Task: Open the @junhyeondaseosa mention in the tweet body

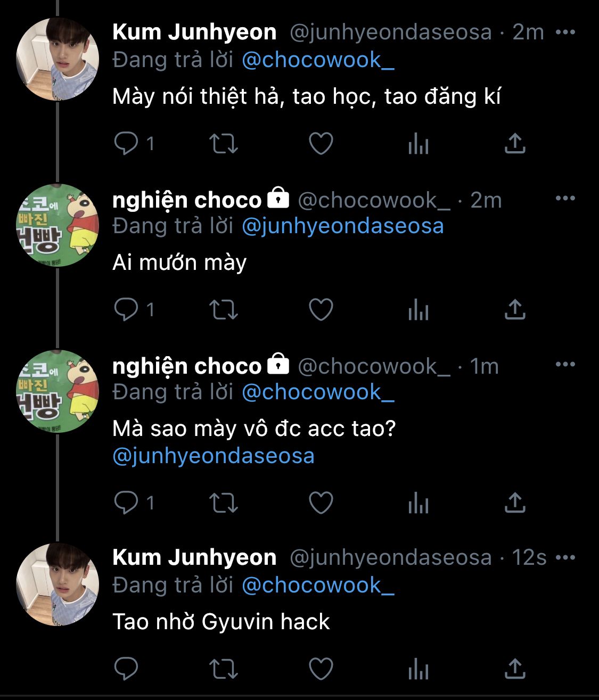Action: [214, 456]
